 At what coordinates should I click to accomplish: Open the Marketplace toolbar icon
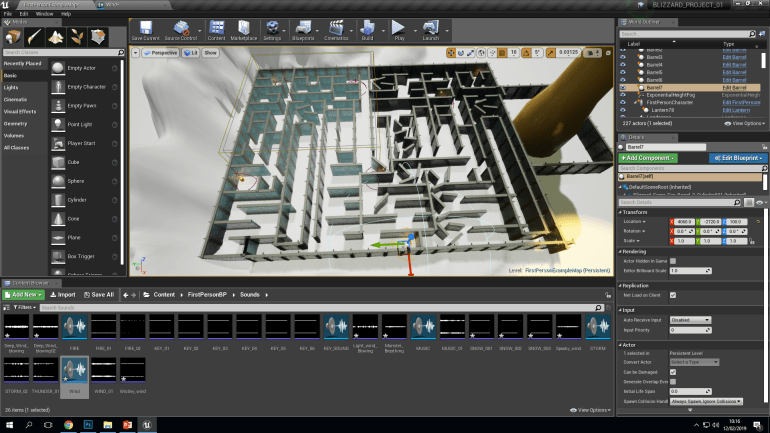click(244, 30)
